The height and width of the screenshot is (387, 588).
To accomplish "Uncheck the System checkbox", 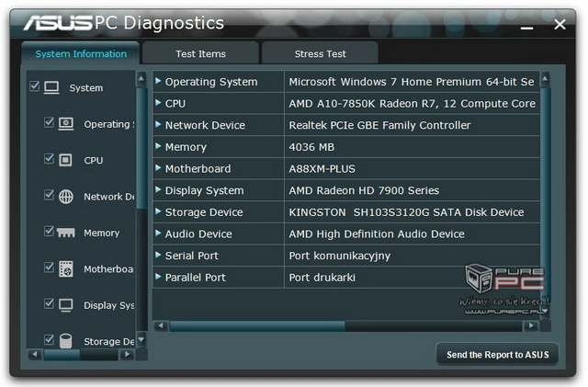I will pyautogui.click(x=35, y=86).
